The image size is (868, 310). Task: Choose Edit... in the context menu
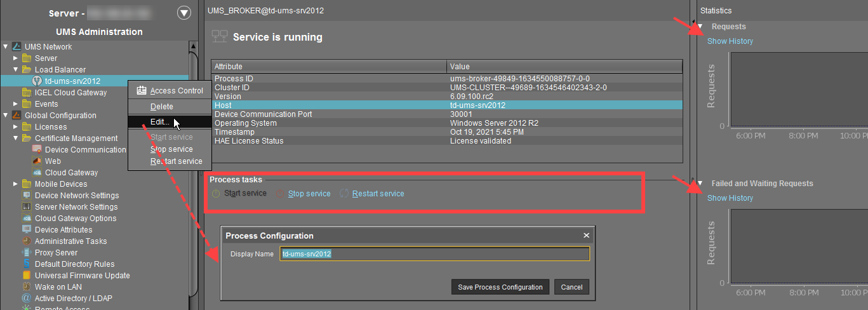160,121
